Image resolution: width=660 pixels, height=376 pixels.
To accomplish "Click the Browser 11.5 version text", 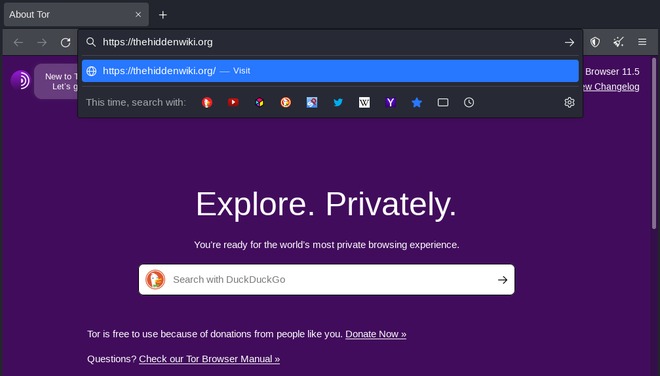I will coord(612,72).
